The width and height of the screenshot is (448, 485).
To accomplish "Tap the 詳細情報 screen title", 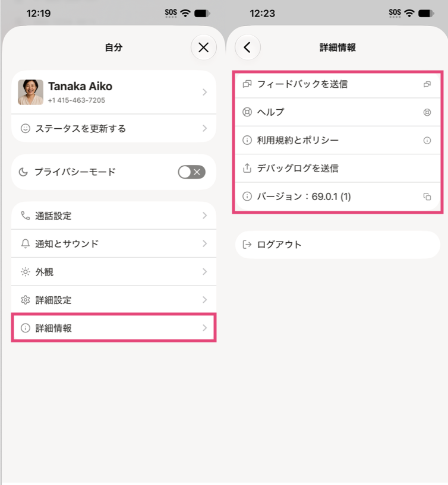I will click(x=337, y=47).
